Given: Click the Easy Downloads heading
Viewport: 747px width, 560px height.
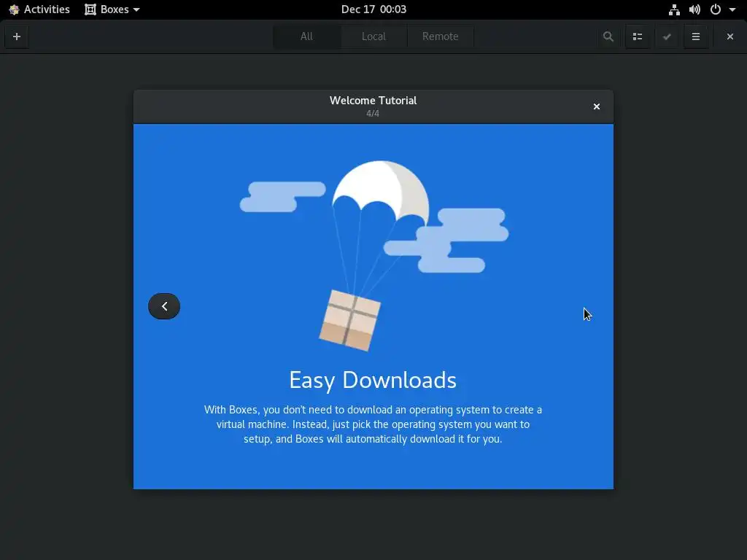Looking at the screenshot, I should 373,380.
